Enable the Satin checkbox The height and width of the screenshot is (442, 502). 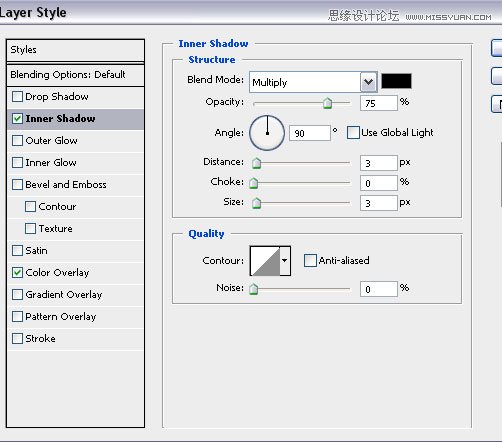17,251
